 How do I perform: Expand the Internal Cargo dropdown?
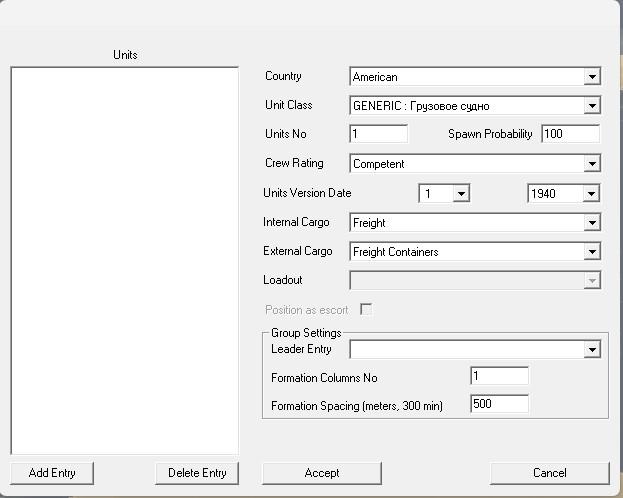point(475,223)
